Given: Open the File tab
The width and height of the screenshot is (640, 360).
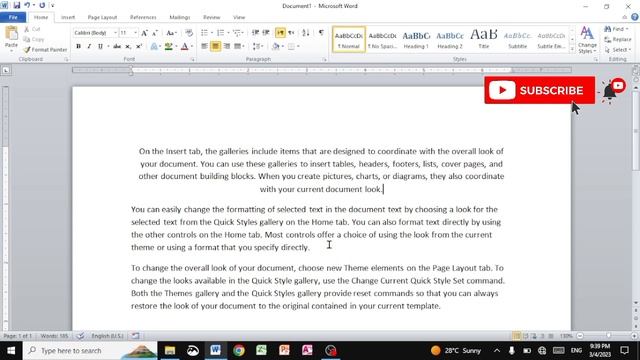Looking at the screenshot, I should pyautogui.click(x=13, y=17).
